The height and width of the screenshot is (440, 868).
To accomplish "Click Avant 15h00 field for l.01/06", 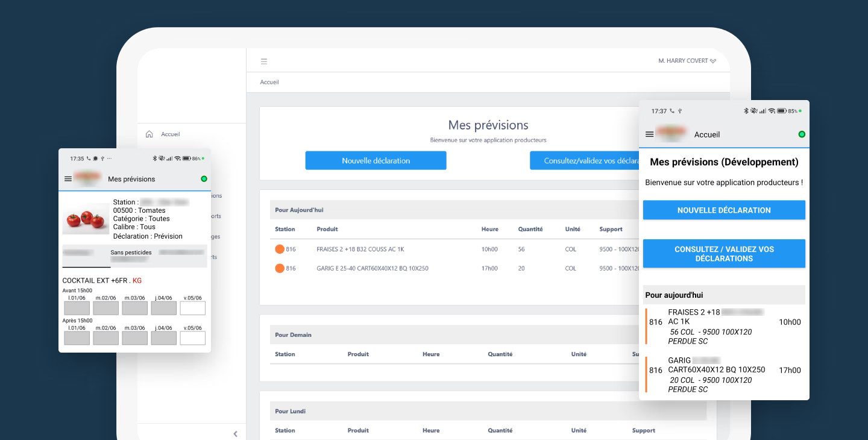I will 77,308.
